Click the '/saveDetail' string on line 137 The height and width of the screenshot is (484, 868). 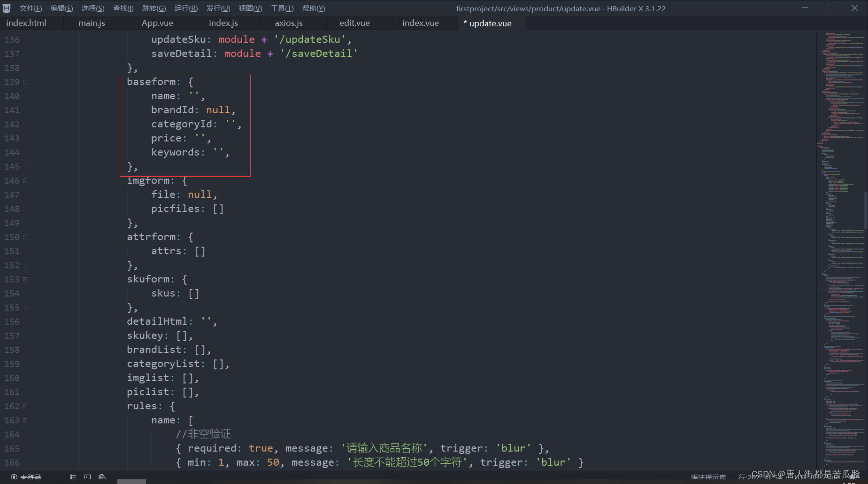coord(319,54)
